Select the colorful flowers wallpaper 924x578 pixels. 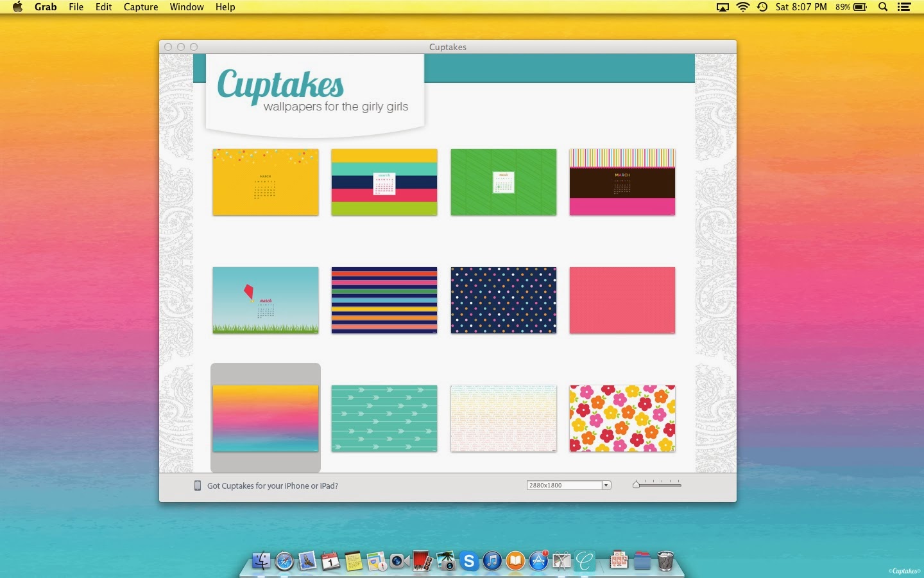[622, 418]
